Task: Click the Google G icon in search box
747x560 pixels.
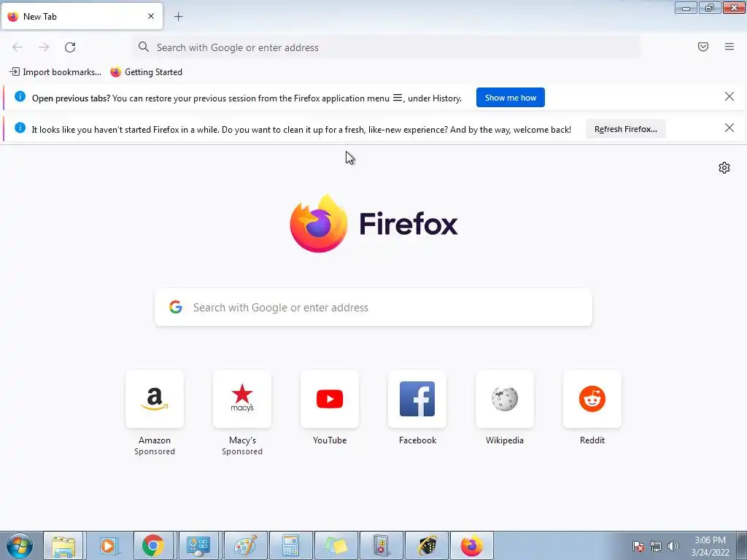Action: pyautogui.click(x=176, y=307)
